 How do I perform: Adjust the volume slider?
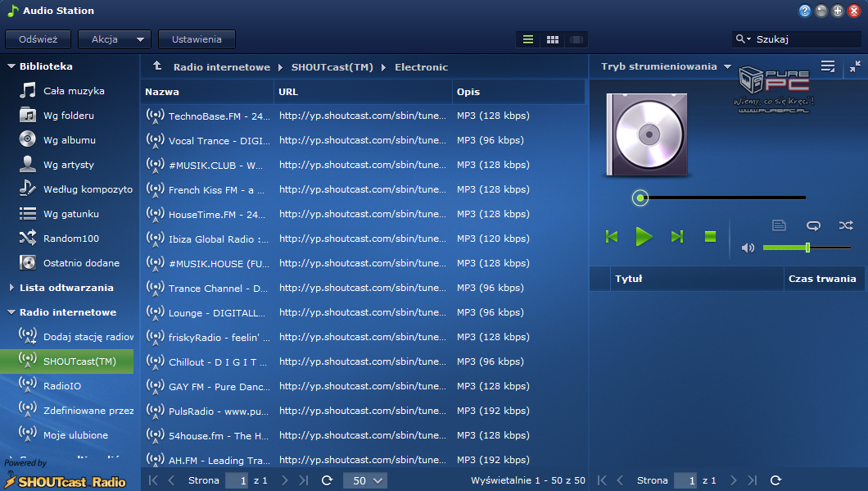click(x=807, y=248)
